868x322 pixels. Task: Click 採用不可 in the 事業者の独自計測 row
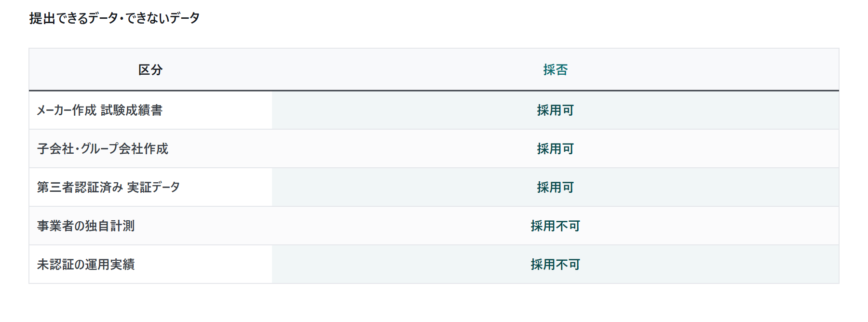555,226
